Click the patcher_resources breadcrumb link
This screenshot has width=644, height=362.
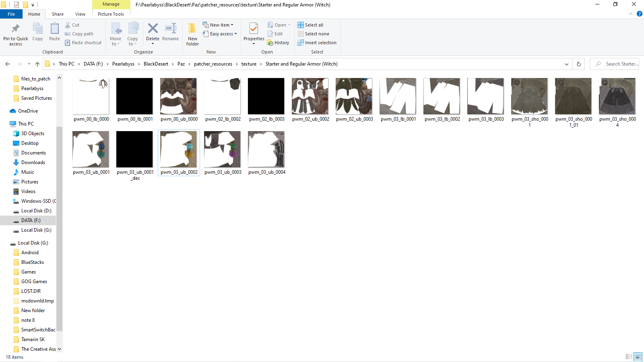tap(213, 64)
